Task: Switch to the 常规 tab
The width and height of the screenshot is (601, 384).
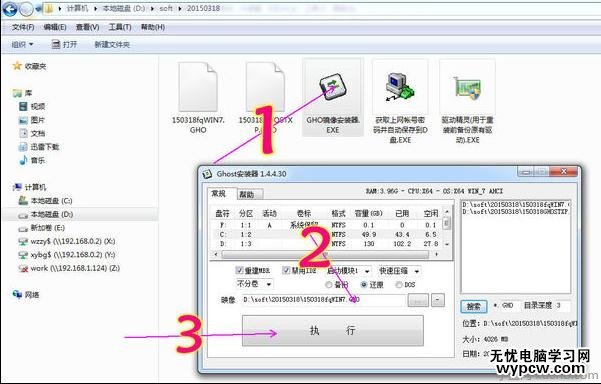Action: coord(219,193)
